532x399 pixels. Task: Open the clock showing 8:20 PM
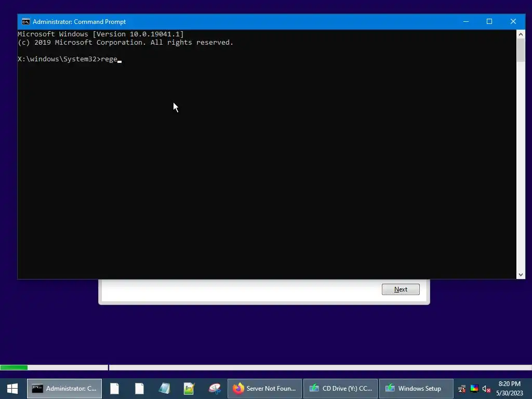509,389
